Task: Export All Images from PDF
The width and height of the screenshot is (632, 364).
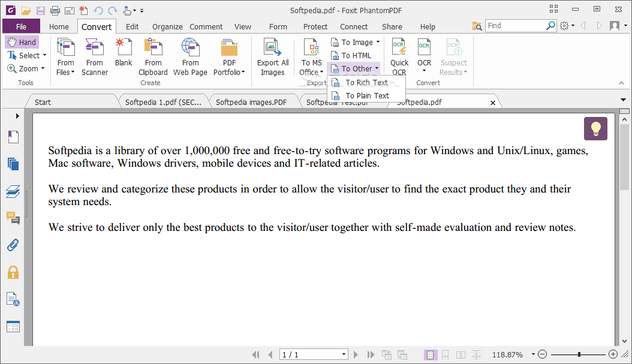Action: [273, 57]
